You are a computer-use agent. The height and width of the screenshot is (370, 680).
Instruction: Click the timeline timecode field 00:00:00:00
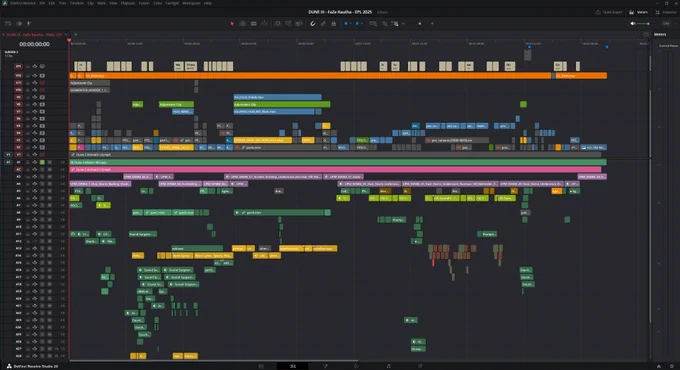[x=34, y=44]
